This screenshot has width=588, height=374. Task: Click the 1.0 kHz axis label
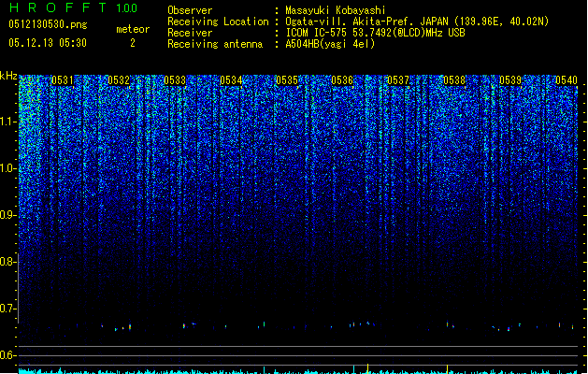(x=8, y=168)
